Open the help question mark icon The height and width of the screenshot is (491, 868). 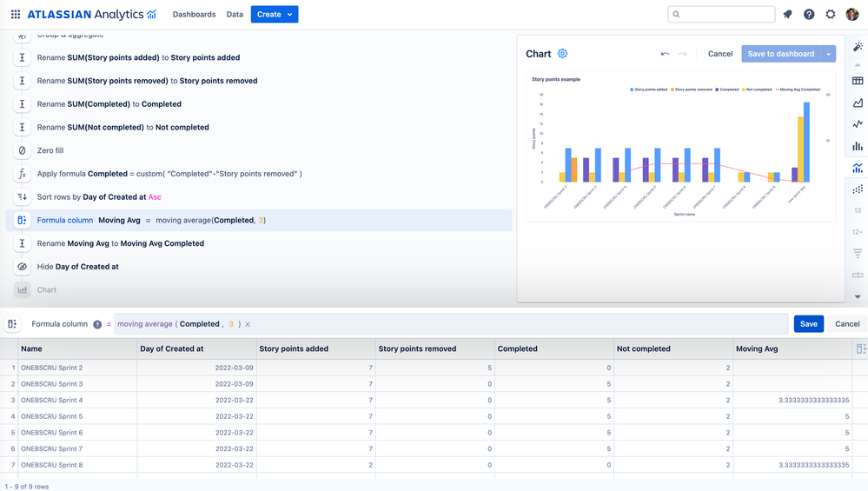[x=809, y=15]
